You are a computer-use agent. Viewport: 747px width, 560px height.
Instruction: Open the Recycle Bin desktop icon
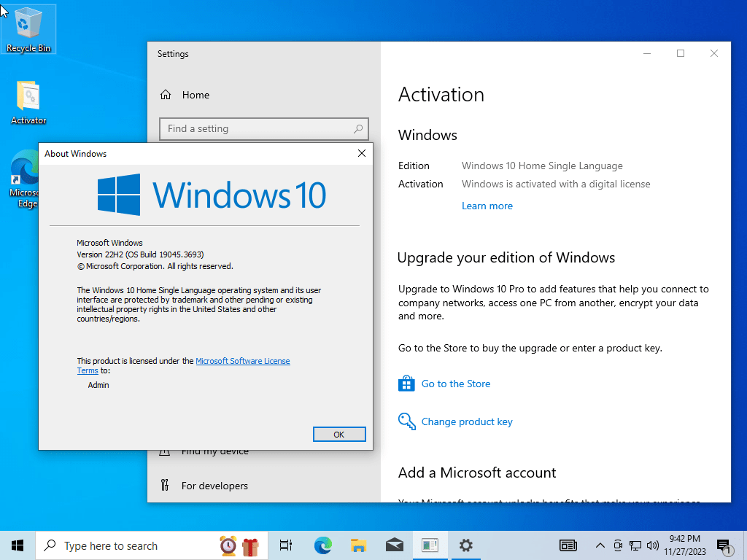point(28,28)
